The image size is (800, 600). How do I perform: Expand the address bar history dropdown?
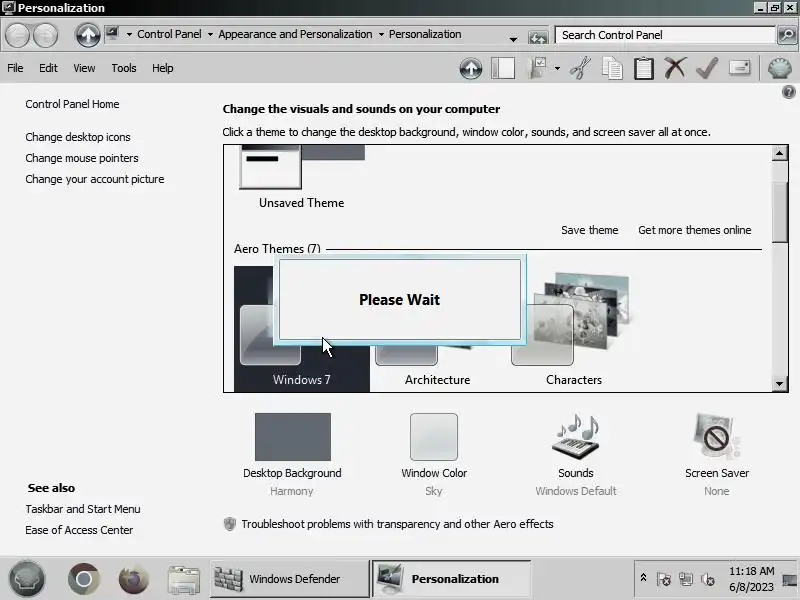[x=513, y=39]
